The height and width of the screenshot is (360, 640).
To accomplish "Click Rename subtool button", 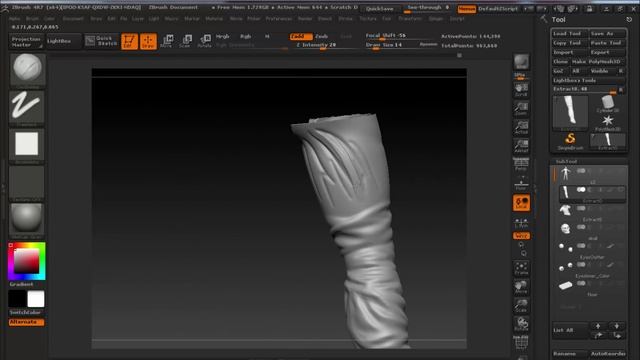I will point(569,353).
